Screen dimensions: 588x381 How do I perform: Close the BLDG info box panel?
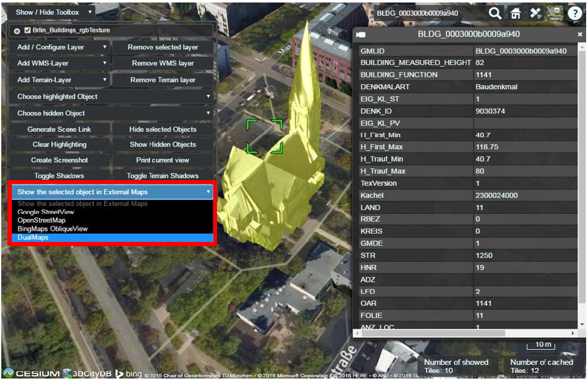pyautogui.click(x=580, y=34)
